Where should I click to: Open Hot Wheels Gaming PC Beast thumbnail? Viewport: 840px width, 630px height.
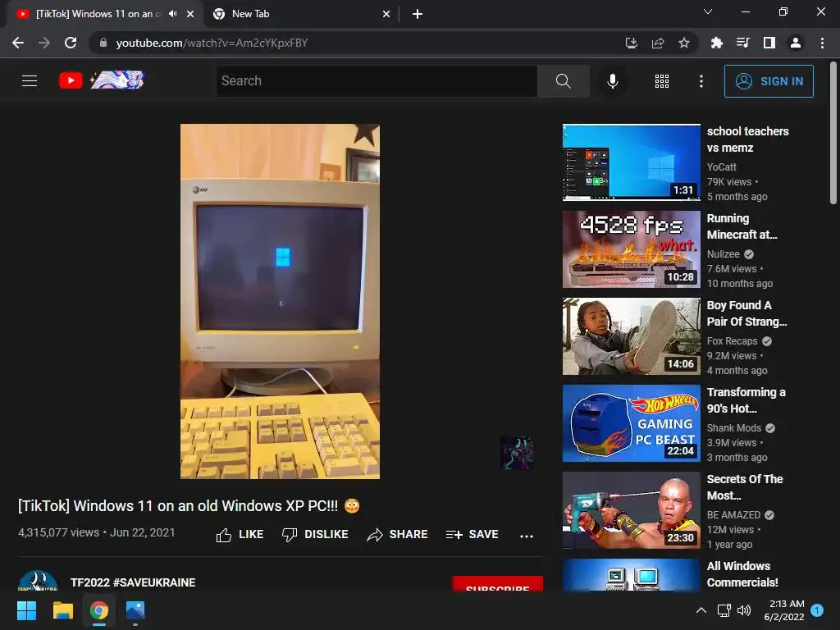(x=631, y=423)
